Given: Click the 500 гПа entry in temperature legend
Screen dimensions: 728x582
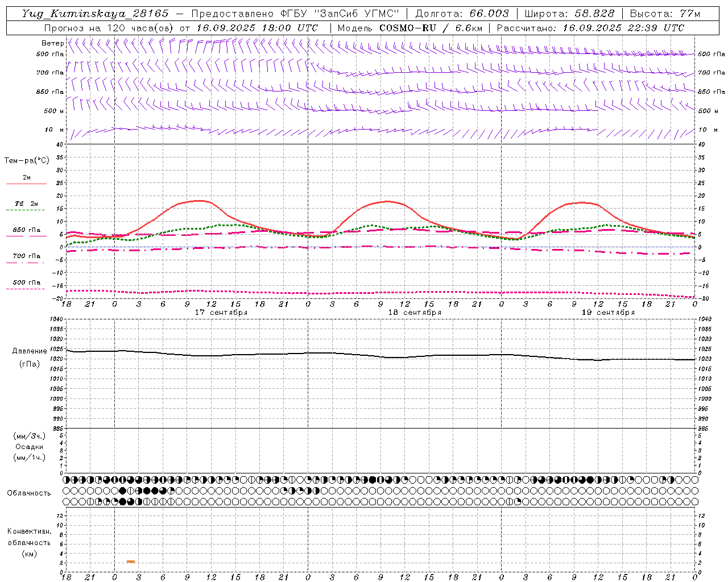Looking at the screenshot, I should point(26,282).
